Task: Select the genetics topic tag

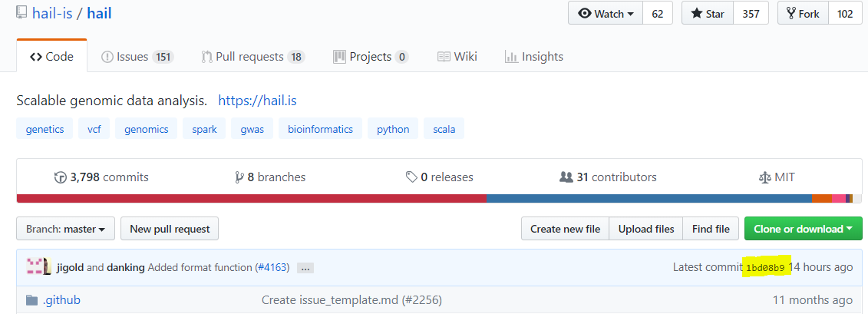Action: (x=45, y=129)
